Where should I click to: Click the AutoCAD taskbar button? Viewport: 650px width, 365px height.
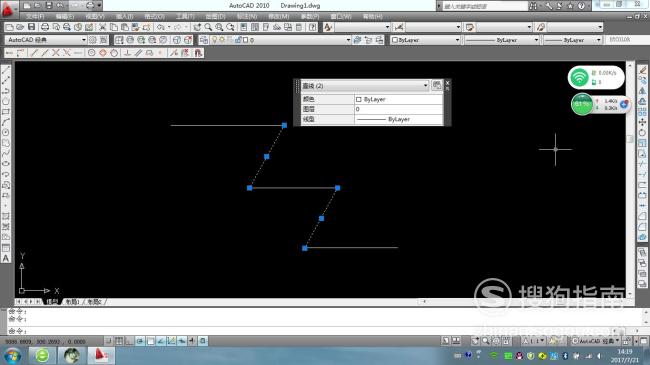pyautogui.click(x=101, y=355)
